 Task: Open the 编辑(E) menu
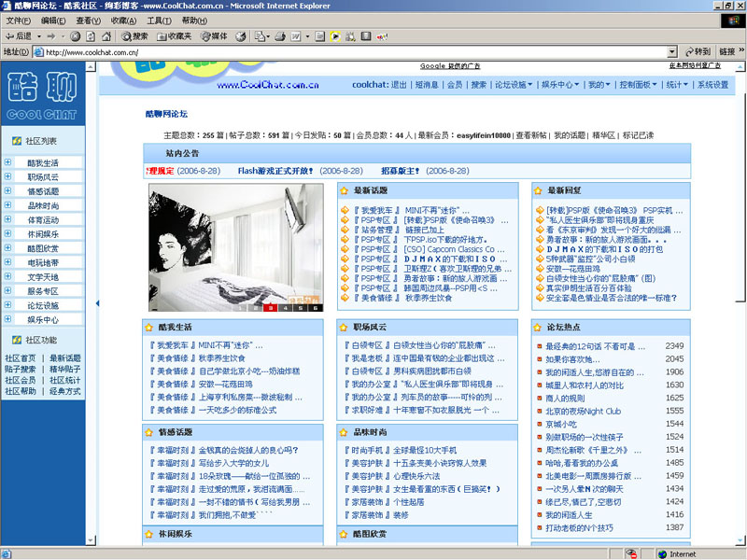pos(53,21)
